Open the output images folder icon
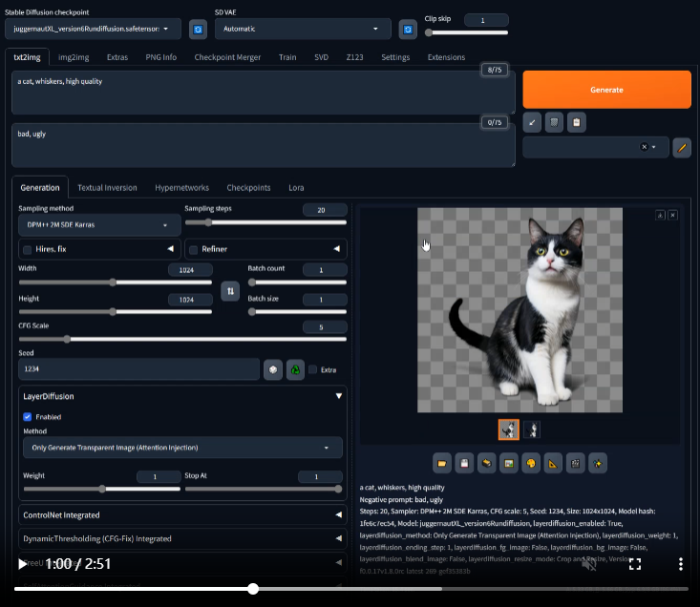700x607 pixels. click(x=442, y=464)
